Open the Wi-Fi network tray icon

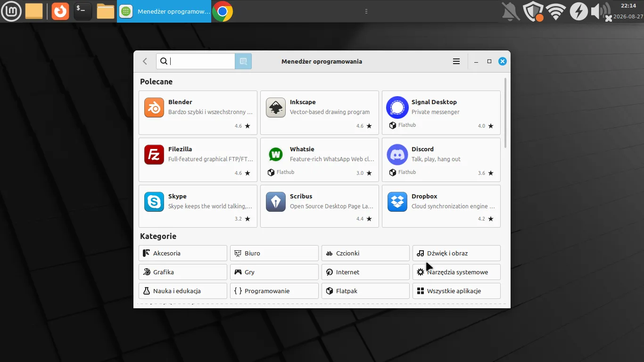coord(556,11)
